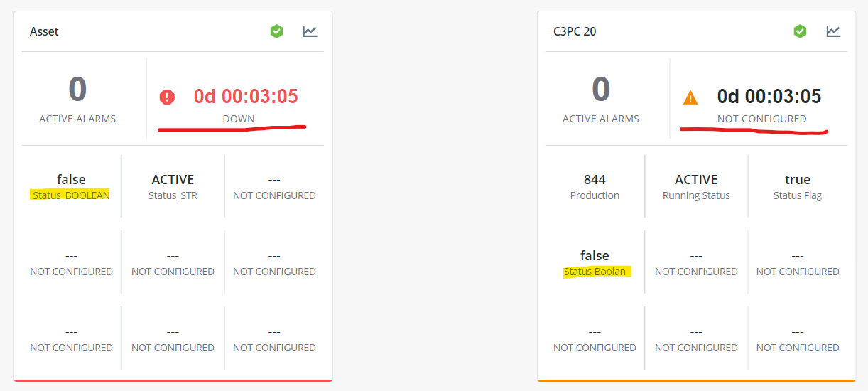Click C3PC 20 card's active alarms count
Screen dimensions: 868x391
[x=601, y=90]
